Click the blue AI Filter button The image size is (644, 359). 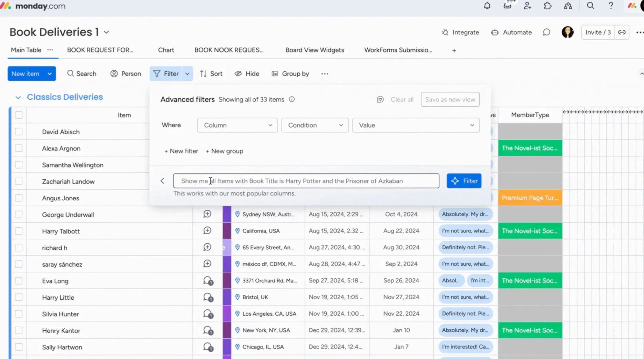(464, 181)
